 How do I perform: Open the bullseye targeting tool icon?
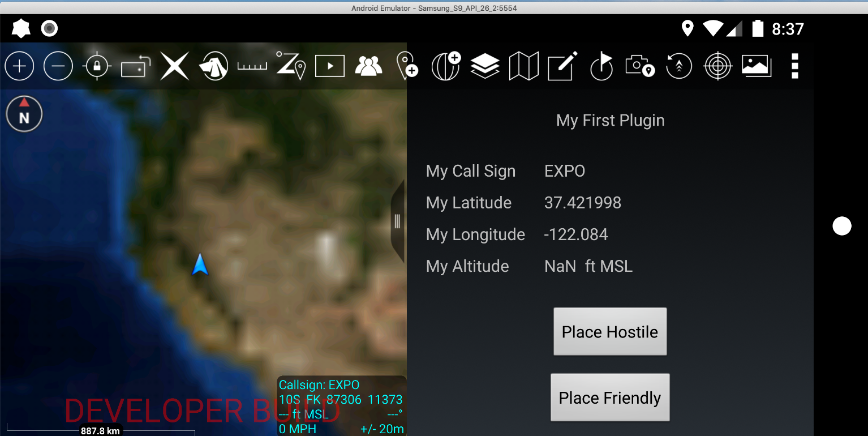pyautogui.click(x=717, y=66)
